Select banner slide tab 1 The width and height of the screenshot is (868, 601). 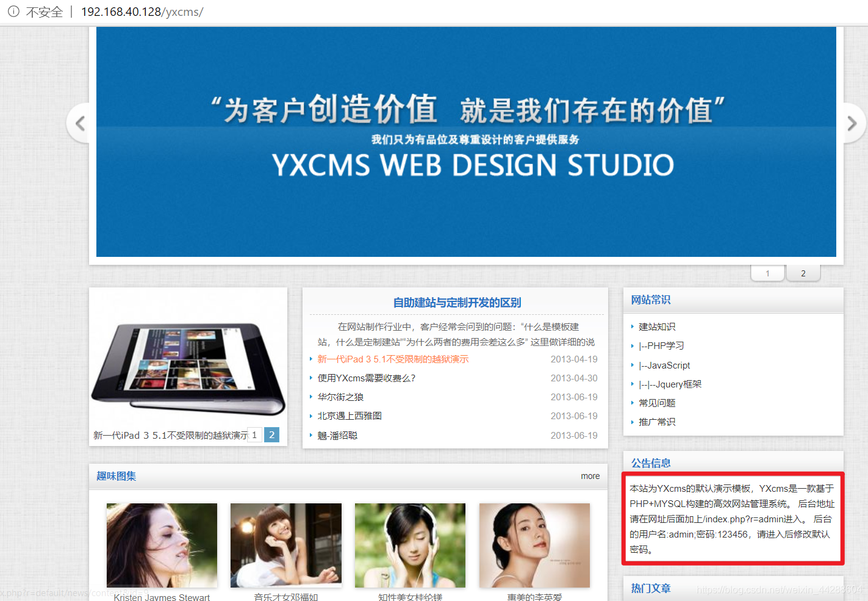point(767,273)
